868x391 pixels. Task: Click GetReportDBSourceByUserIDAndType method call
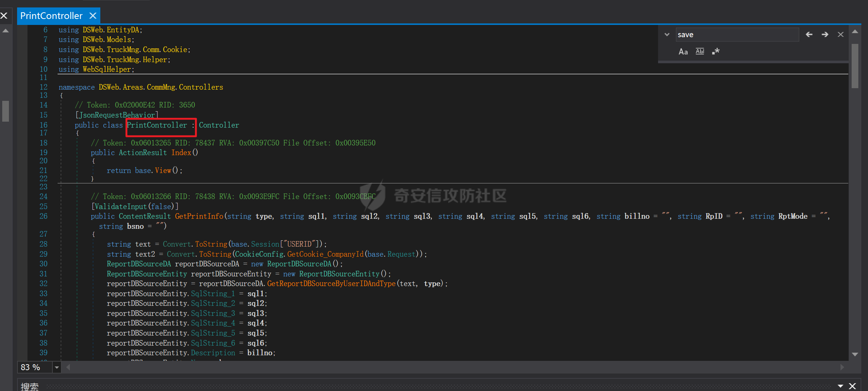coord(331,284)
